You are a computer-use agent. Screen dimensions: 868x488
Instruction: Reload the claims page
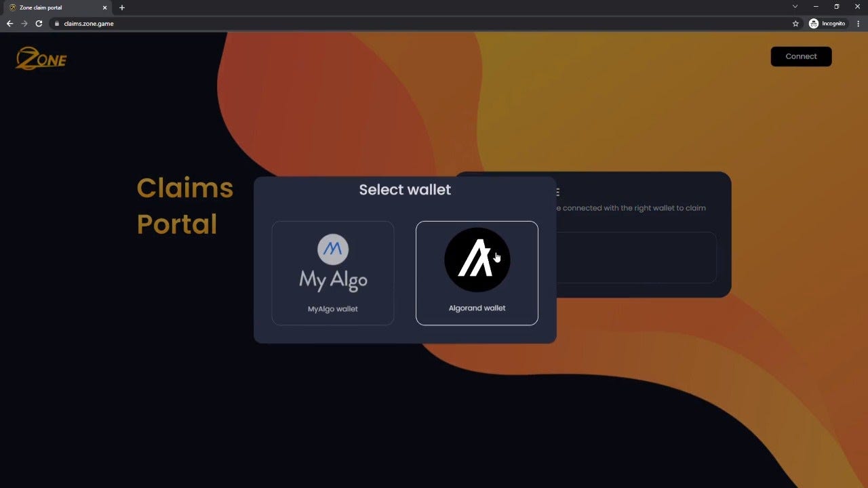click(39, 23)
